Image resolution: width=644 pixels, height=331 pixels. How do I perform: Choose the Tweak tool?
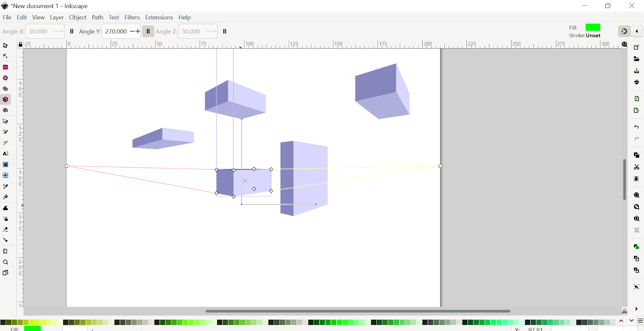pos(6,208)
